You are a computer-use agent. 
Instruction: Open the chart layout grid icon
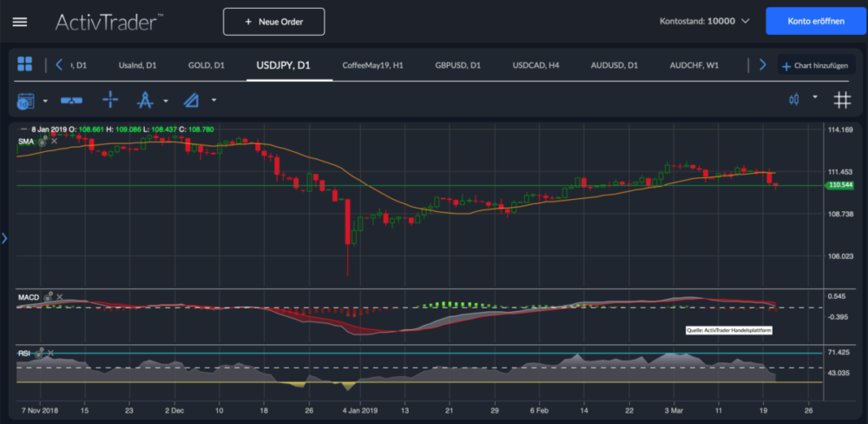pyautogui.click(x=25, y=63)
